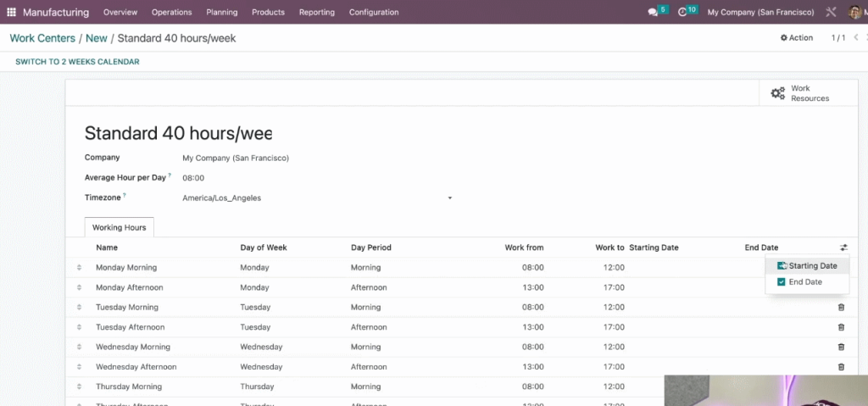Toggle the Starting Date column checkbox
Screen dimensions: 868x406
pos(782,266)
